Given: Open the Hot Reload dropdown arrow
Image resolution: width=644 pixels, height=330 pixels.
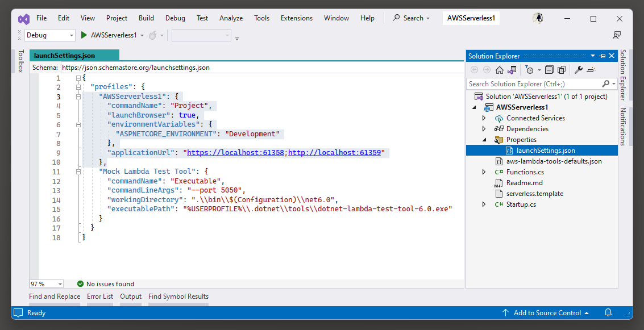Looking at the screenshot, I should click(162, 35).
